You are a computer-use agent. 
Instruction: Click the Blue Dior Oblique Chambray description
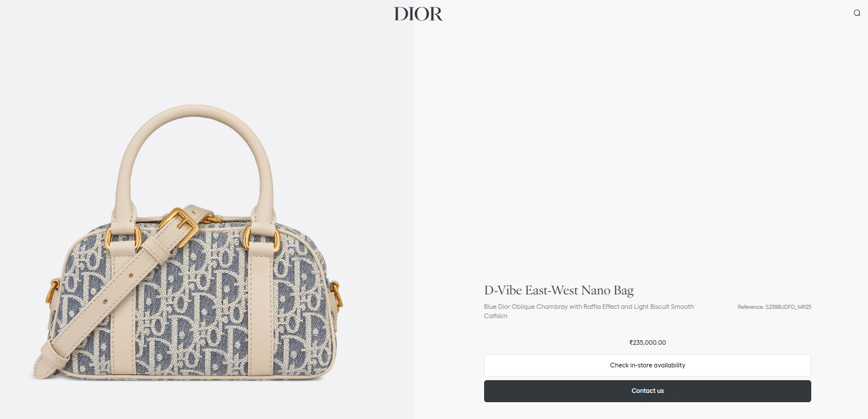589,311
